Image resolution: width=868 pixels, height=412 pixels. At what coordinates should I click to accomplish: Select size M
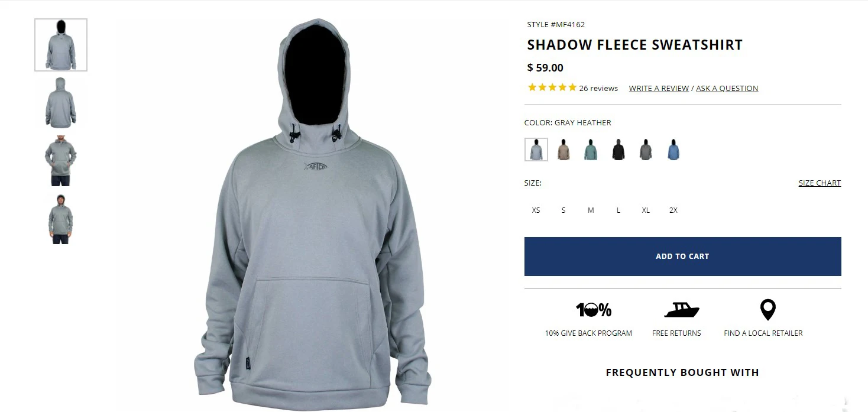click(591, 210)
